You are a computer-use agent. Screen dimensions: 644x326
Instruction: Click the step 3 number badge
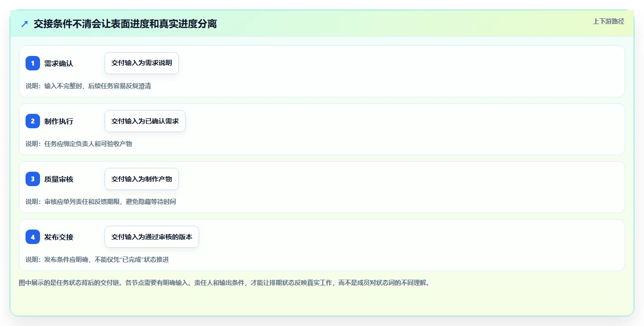coord(33,179)
